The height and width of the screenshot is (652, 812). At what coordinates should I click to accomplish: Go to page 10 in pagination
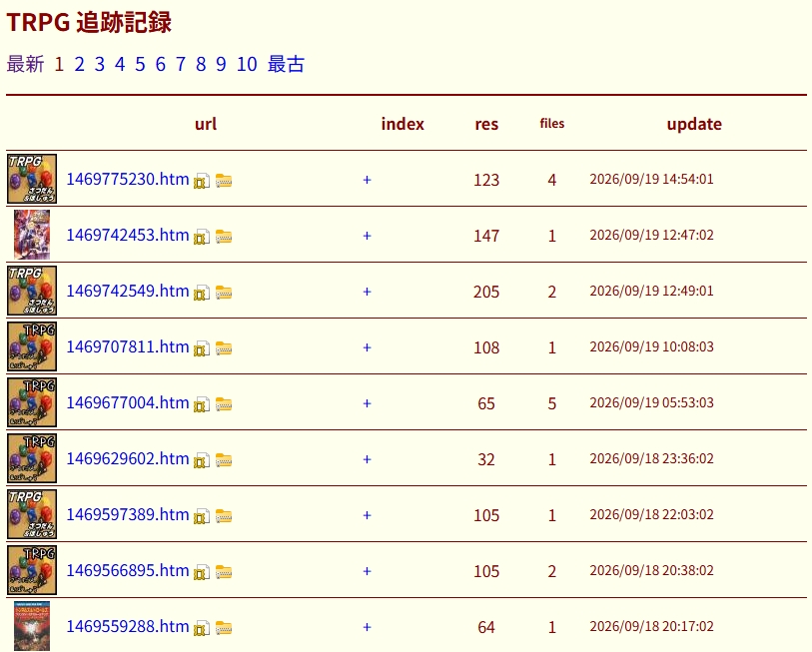point(247,64)
